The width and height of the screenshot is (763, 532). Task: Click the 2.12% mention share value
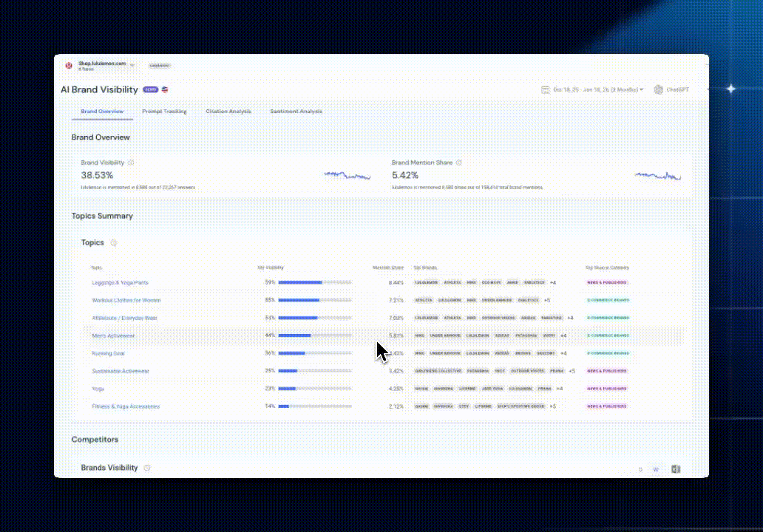click(396, 406)
